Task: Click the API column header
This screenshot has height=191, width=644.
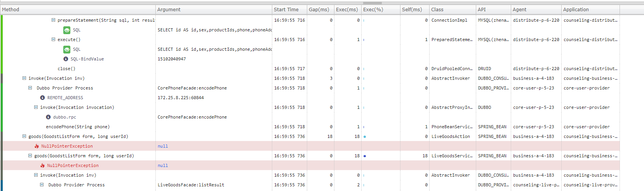Action: pos(493,9)
